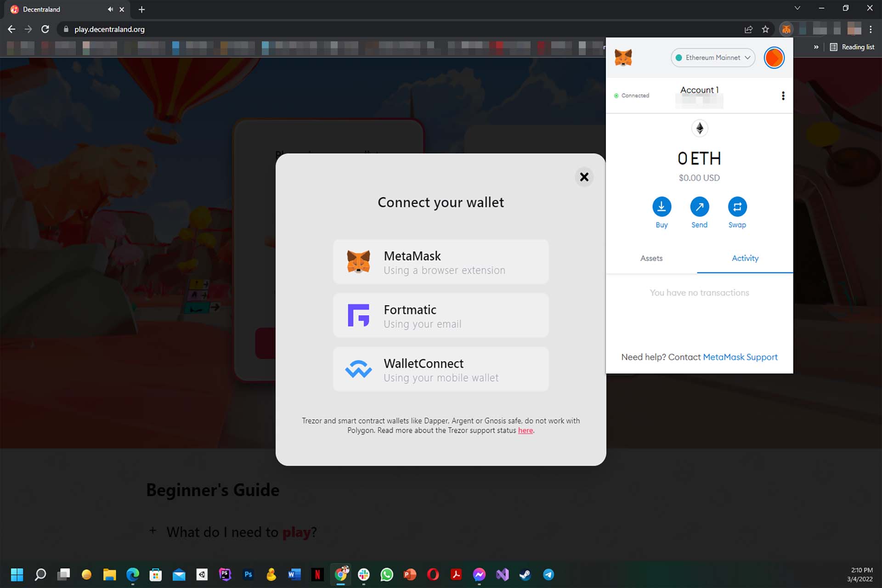This screenshot has height=588, width=882.
Task: Open Netflix from taskbar
Action: point(317,575)
